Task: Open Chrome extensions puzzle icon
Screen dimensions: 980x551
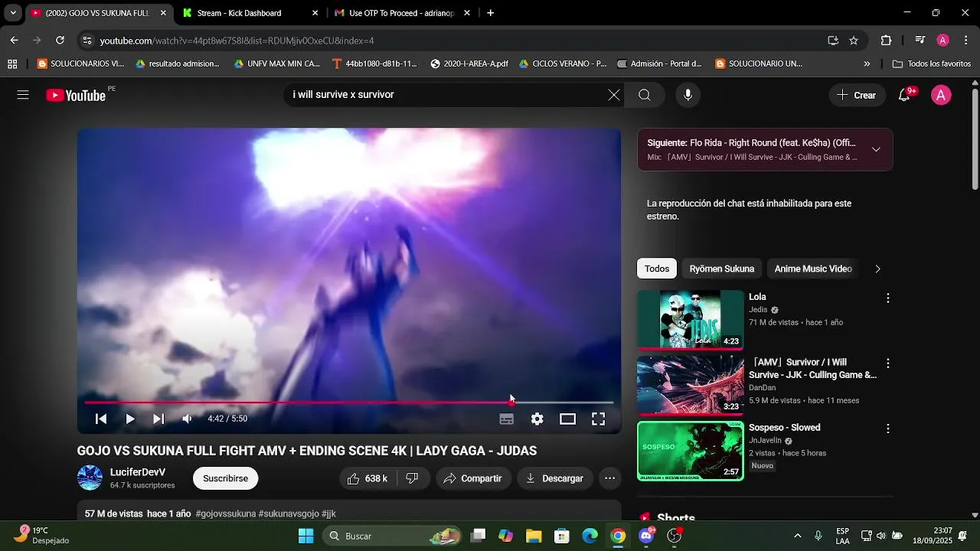Action: tap(887, 41)
